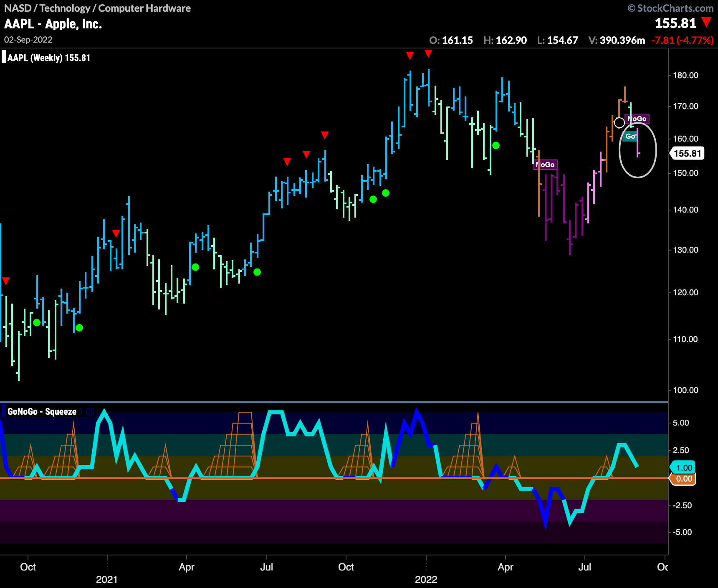Click the 110.00 price axis label
718x588 pixels.
pyautogui.click(x=685, y=339)
